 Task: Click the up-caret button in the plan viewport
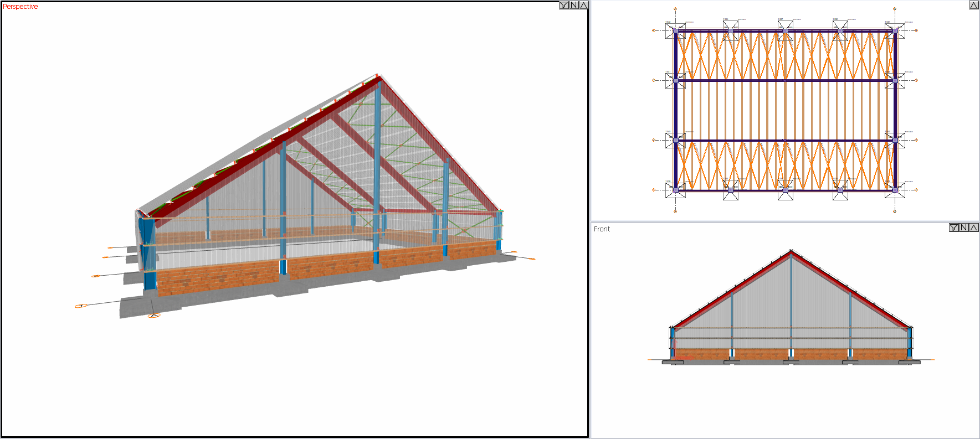[973, 5]
